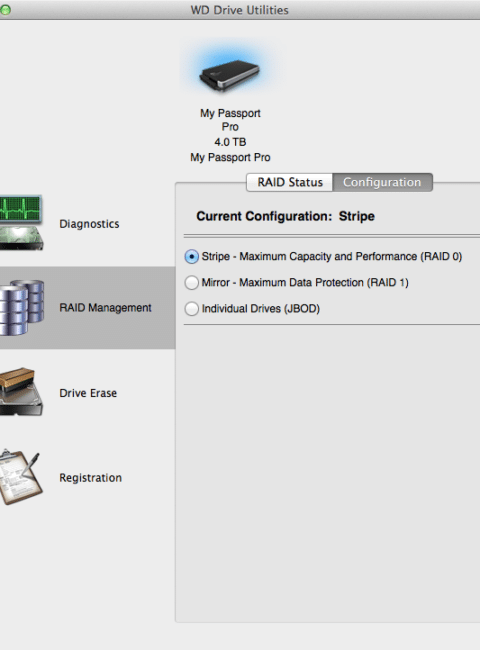Image resolution: width=480 pixels, height=650 pixels.
Task: Switch to the Configuration tab
Action: [382, 182]
